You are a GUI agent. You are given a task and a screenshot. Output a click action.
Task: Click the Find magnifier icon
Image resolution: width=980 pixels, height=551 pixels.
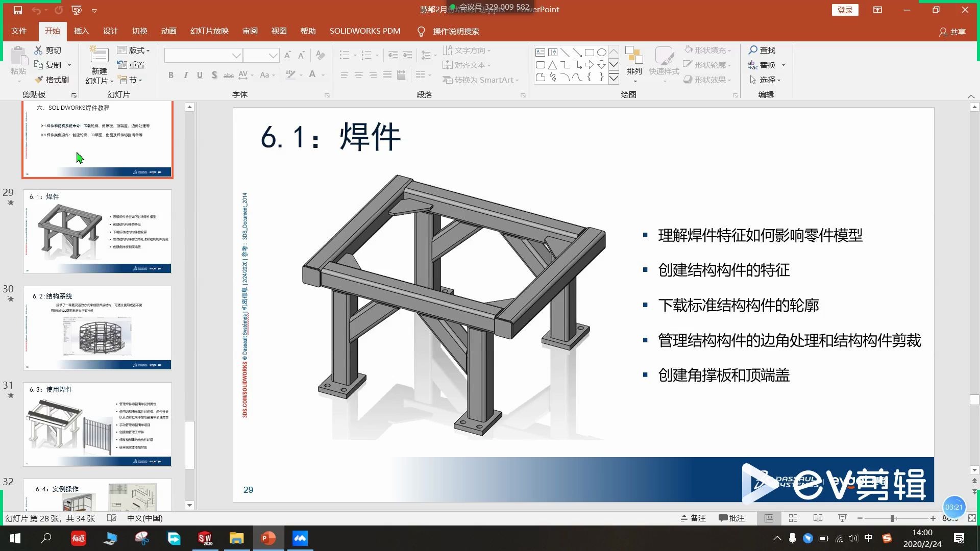753,50
